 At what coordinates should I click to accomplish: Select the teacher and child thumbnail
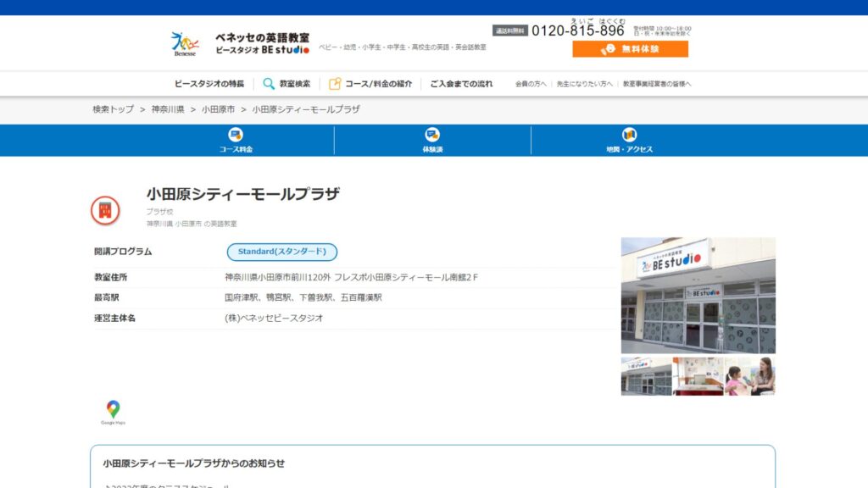[x=750, y=376]
